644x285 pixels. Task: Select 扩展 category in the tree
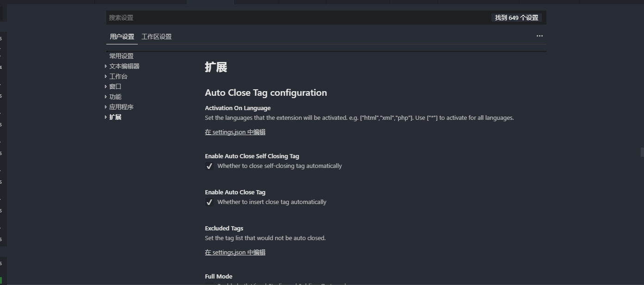pyautogui.click(x=115, y=117)
